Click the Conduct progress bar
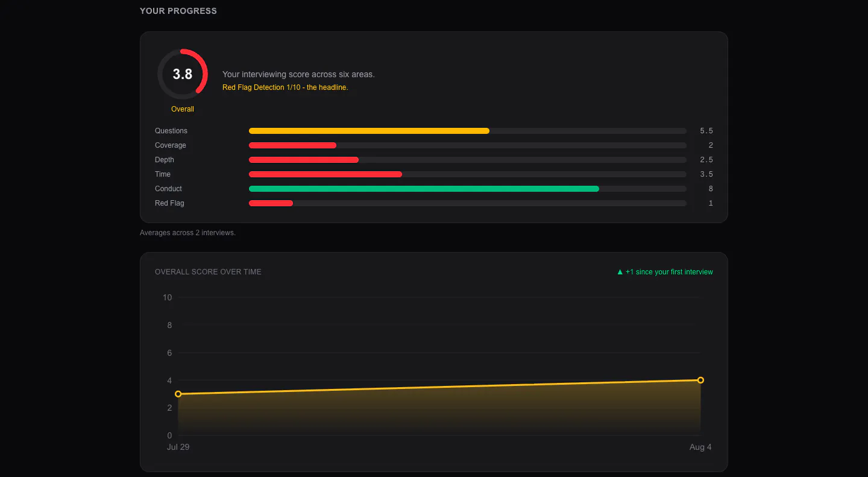Image resolution: width=868 pixels, height=477 pixels. [x=468, y=189]
